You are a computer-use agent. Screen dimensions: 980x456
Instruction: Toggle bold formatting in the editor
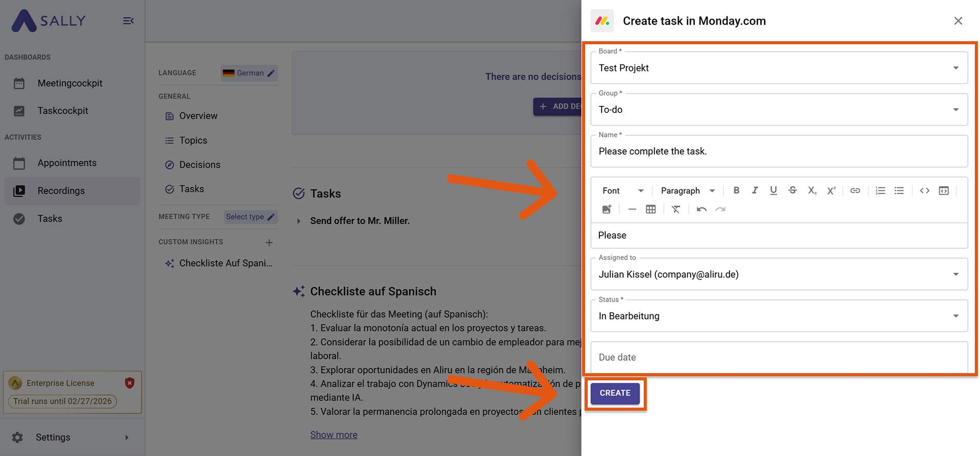coord(736,190)
